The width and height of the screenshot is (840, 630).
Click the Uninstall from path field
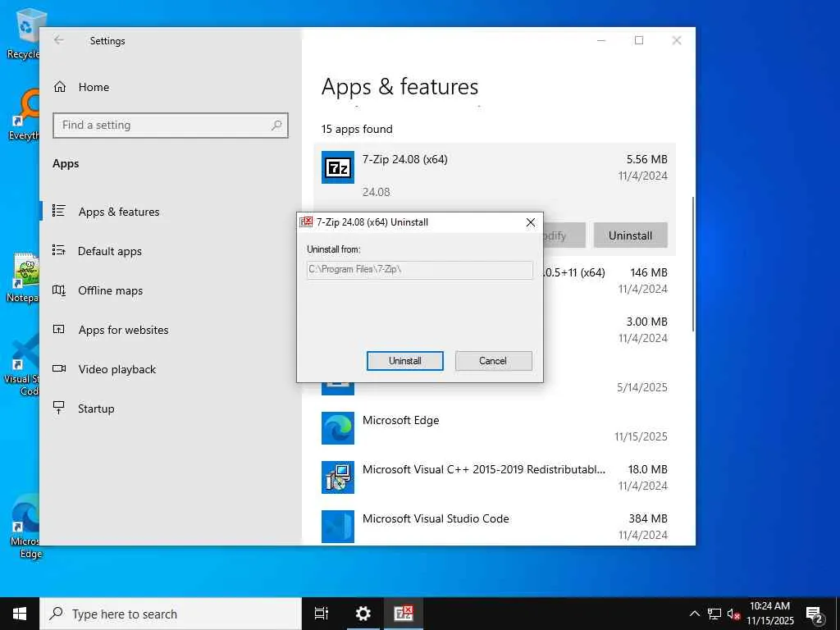click(x=419, y=269)
